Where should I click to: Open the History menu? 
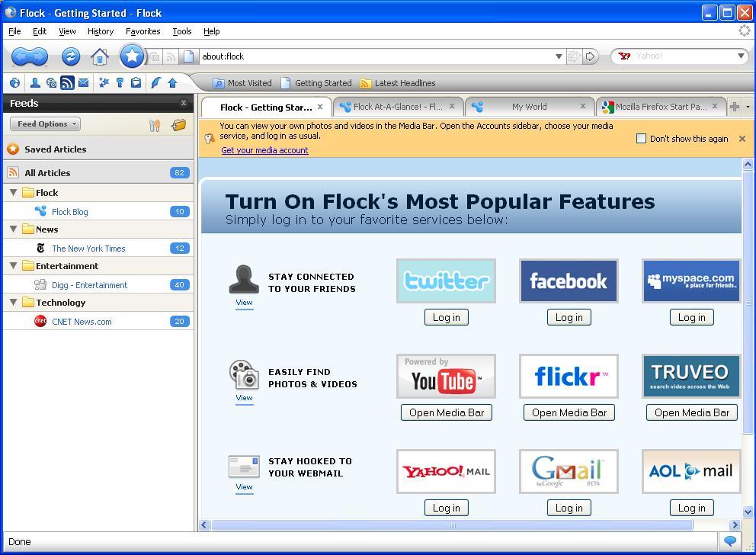[x=100, y=31]
